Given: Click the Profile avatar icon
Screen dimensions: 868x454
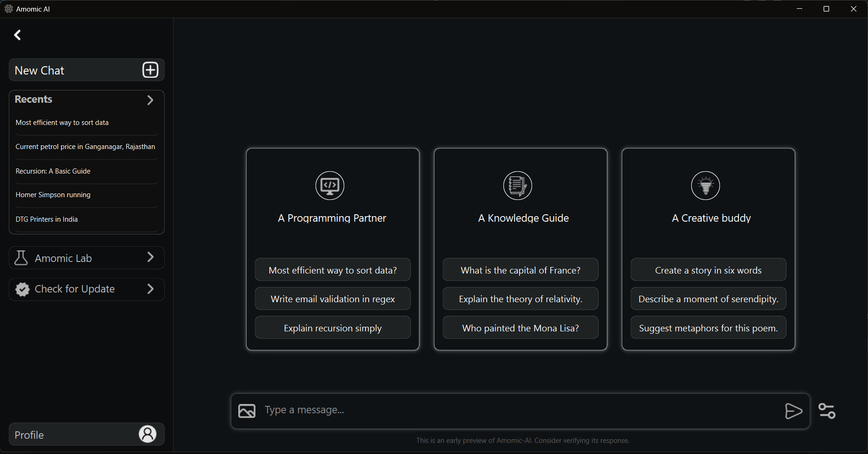Looking at the screenshot, I should click(148, 434).
